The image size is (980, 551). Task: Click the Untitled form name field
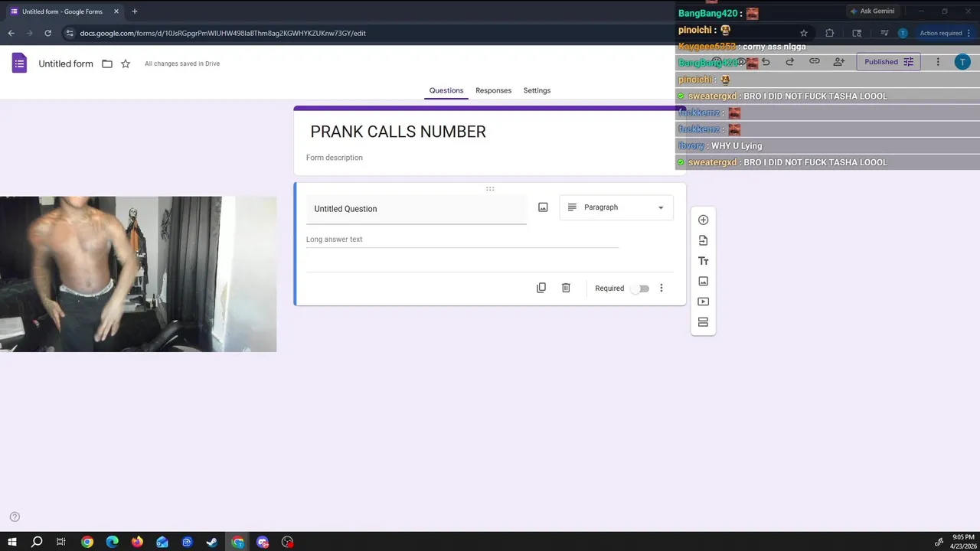[66, 64]
